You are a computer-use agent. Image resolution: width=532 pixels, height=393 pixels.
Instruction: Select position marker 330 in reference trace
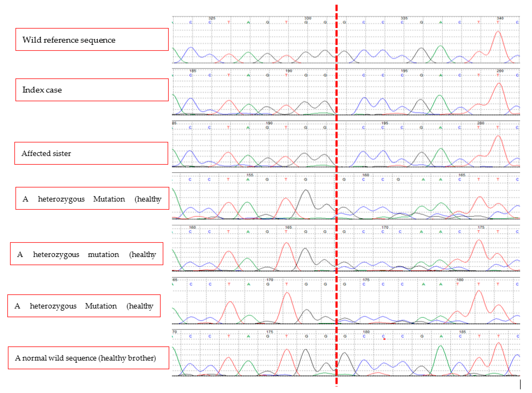tap(308, 18)
